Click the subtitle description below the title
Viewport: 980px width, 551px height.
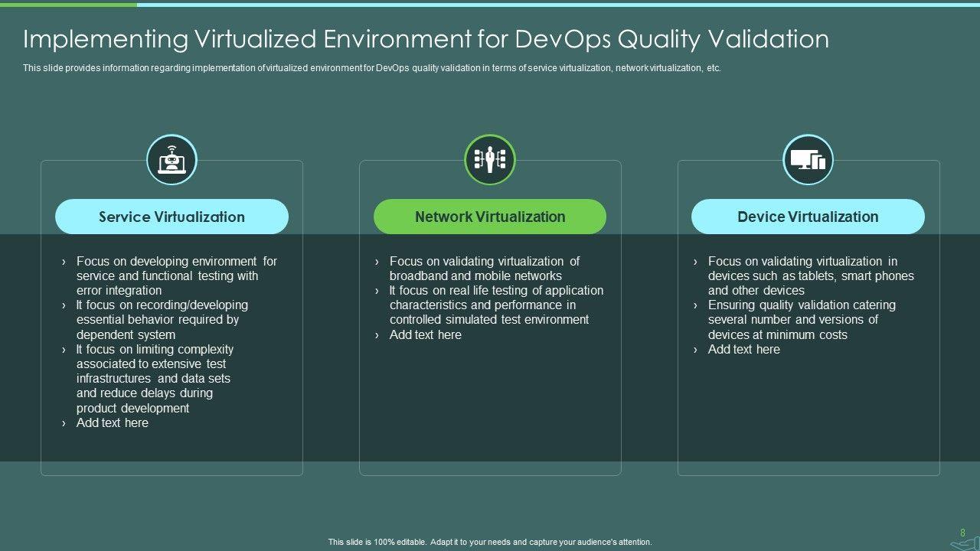coord(371,68)
